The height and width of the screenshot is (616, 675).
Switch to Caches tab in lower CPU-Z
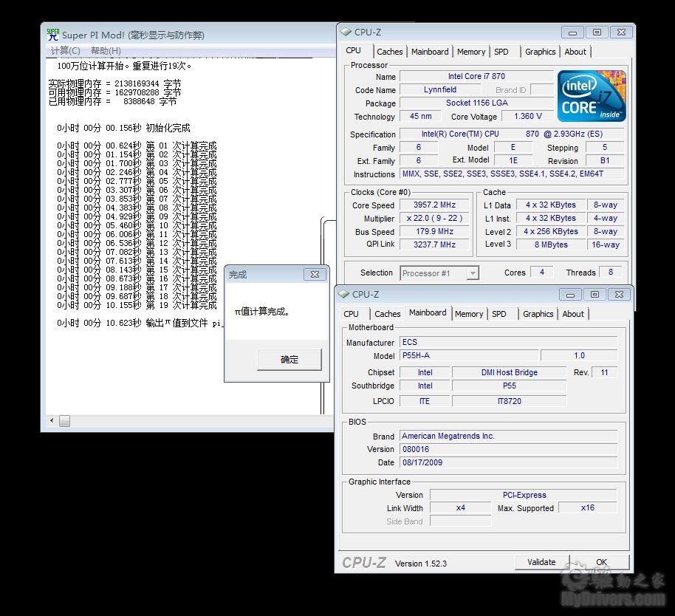pos(388,314)
